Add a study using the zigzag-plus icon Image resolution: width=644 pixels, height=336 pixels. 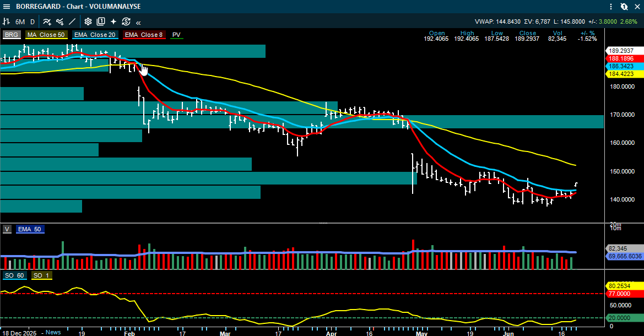click(60, 22)
